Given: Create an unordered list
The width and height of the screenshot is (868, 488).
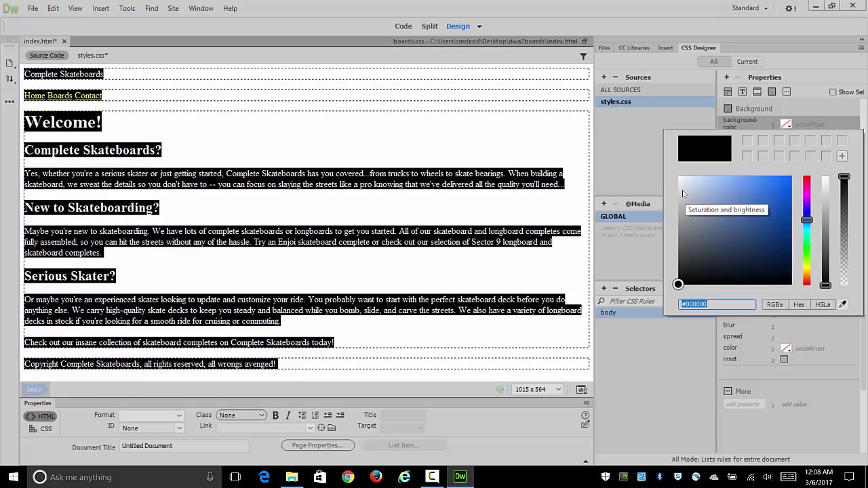Looking at the screenshot, I should 302,415.
